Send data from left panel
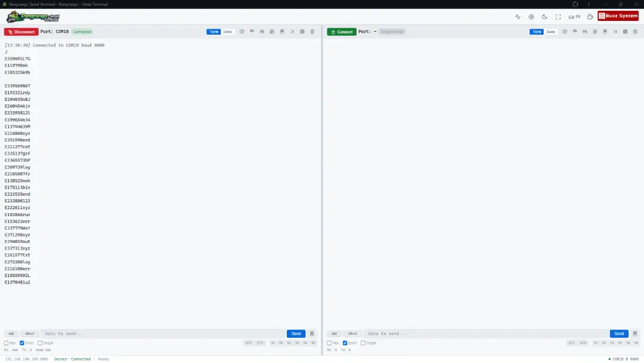The width and height of the screenshot is (644, 363). (x=296, y=334)
